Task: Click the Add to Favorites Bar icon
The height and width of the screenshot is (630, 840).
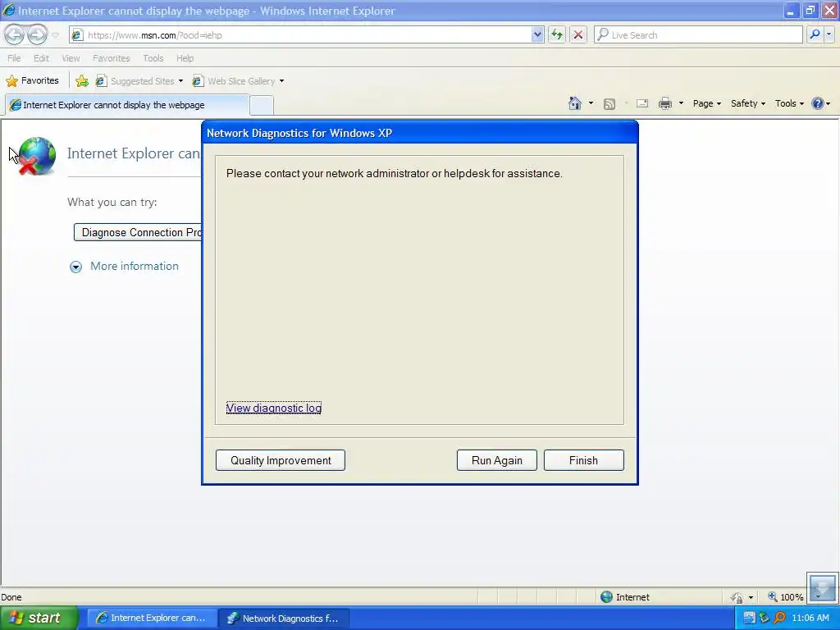Action: click(82, 81)
